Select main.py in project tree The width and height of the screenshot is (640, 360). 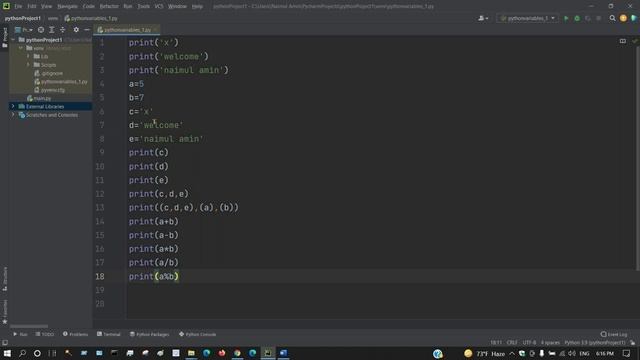pyautogui.click(x=39, y=98)
